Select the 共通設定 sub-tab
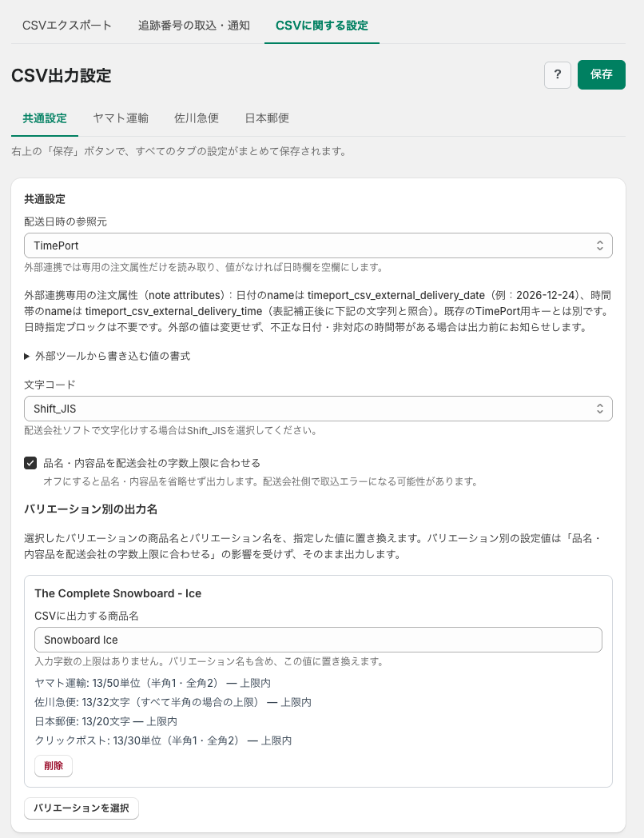 tap(45, 118)
